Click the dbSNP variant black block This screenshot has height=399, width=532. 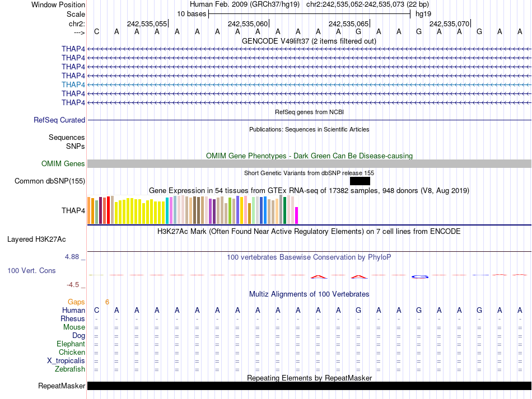pyautogui.click(x=360, y=181)
